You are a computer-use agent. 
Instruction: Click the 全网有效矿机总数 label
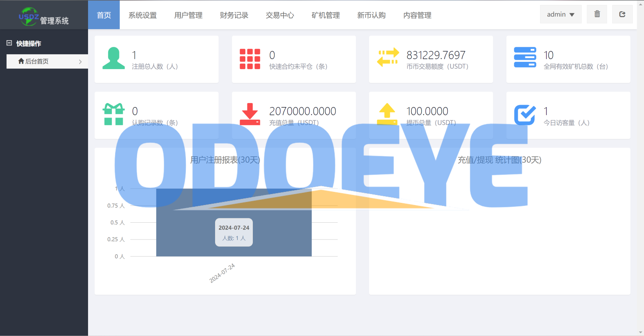click(576, 67)
